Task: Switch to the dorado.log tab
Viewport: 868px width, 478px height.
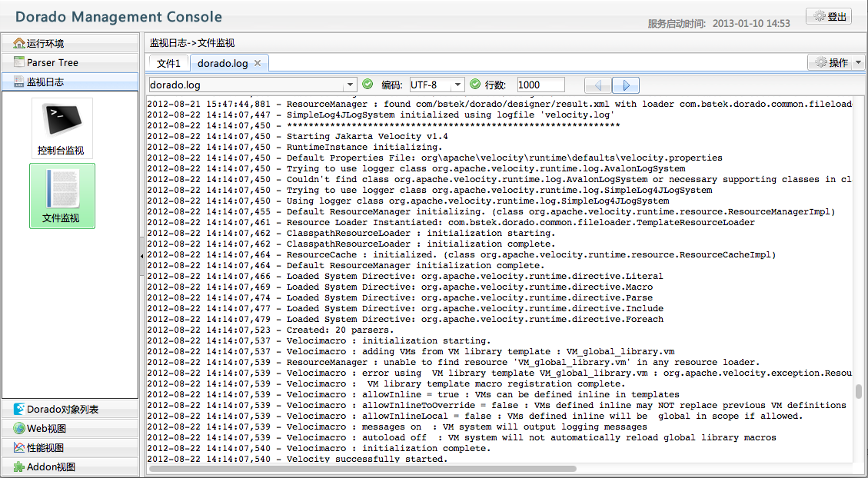Action: click(x=222, y=63)
